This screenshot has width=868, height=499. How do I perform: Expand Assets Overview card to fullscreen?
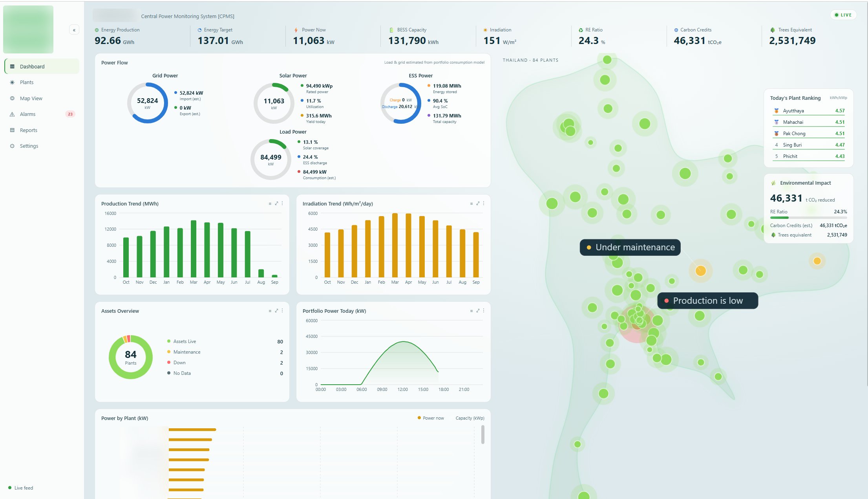(x=276, y=311)
